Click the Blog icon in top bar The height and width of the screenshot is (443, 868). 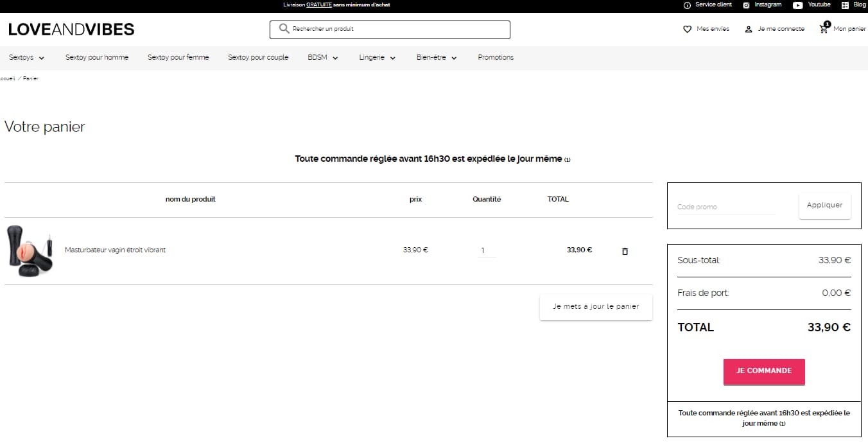(x=845, y=5)
